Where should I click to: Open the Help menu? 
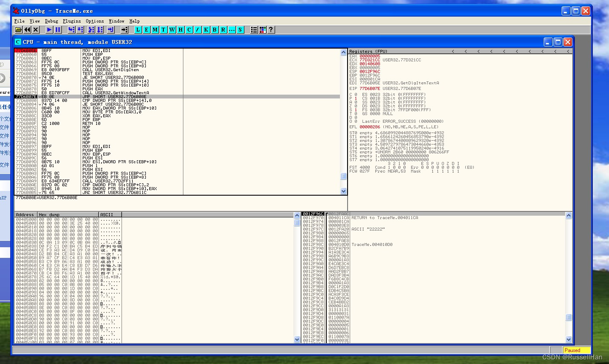tap(134, 21)
